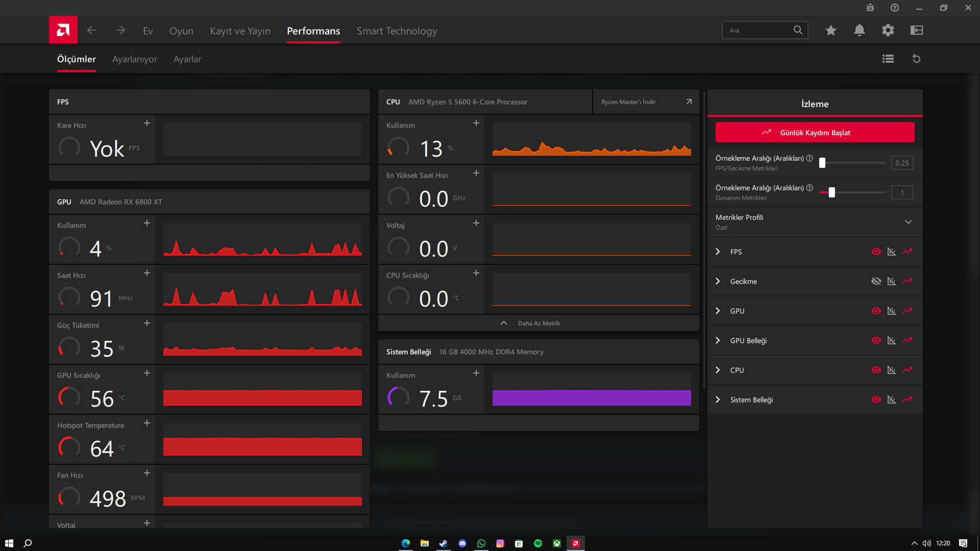Click the AMD logo home icon

[63, 30]
